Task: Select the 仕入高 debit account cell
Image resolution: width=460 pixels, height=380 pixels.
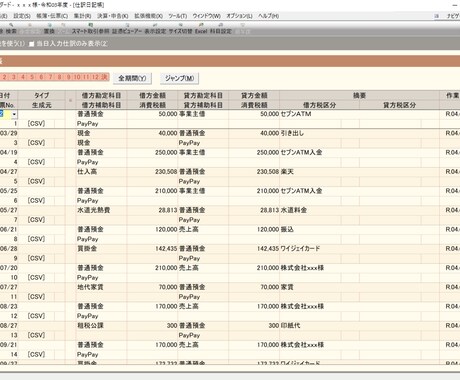Action: (x=101, y=172)
